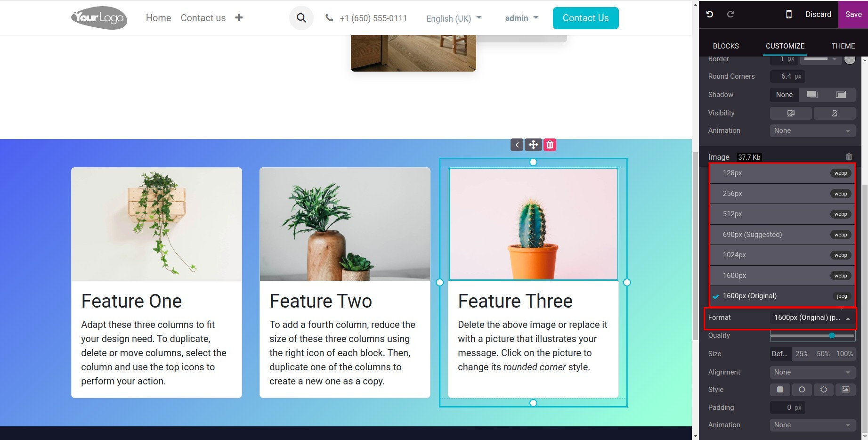
Task: Set Shadow to None
Action: point(784,95)
